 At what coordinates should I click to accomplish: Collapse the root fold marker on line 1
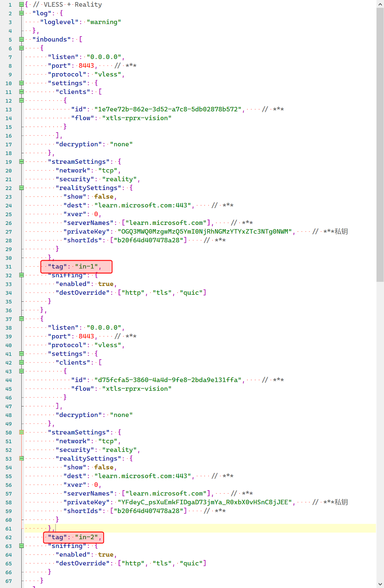pyautogui.click(x=21, y=4)
